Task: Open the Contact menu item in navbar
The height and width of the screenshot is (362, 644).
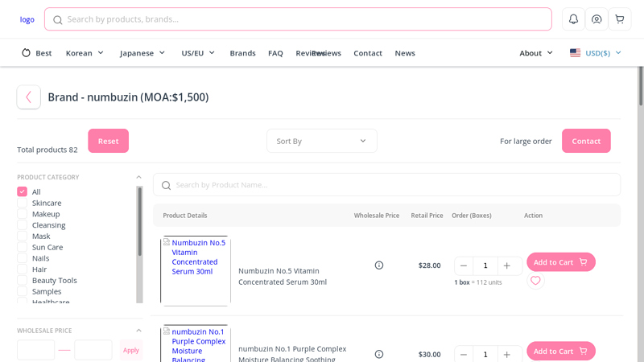Action: [x=368, y=53]
